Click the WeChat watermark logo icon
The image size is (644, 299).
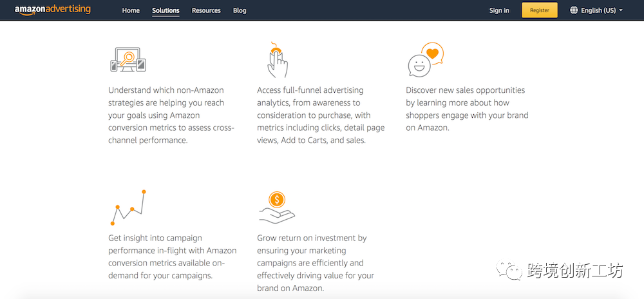coord(513,271)
